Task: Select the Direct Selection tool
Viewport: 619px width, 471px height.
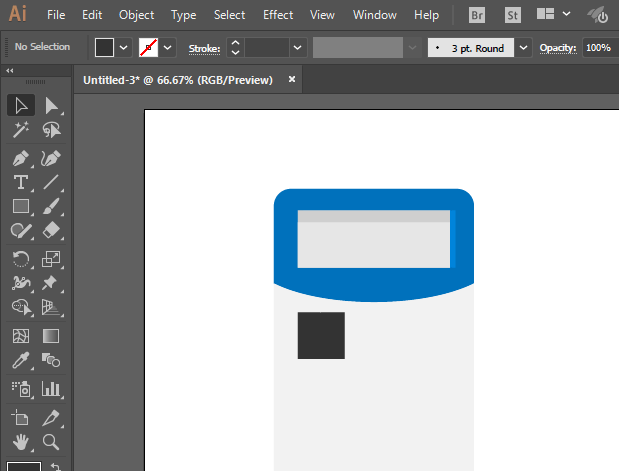Action: click(x=51, y=105)
